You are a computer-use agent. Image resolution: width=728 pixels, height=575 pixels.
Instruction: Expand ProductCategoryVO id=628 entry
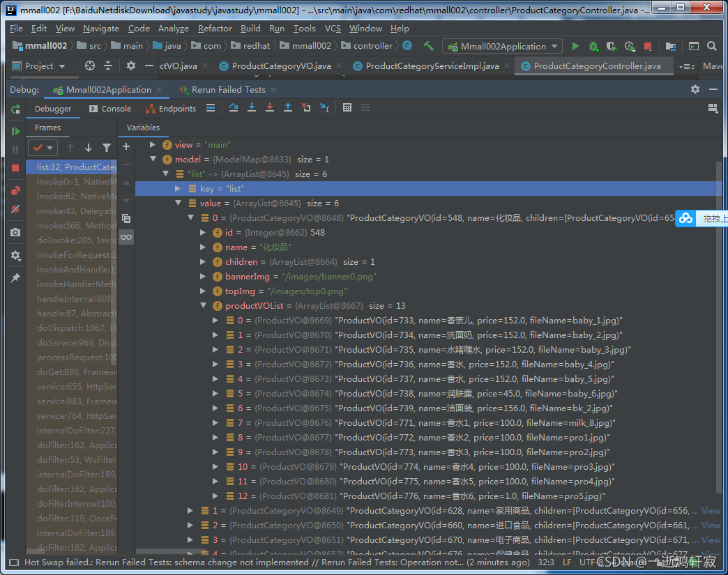tap(190, 510)
